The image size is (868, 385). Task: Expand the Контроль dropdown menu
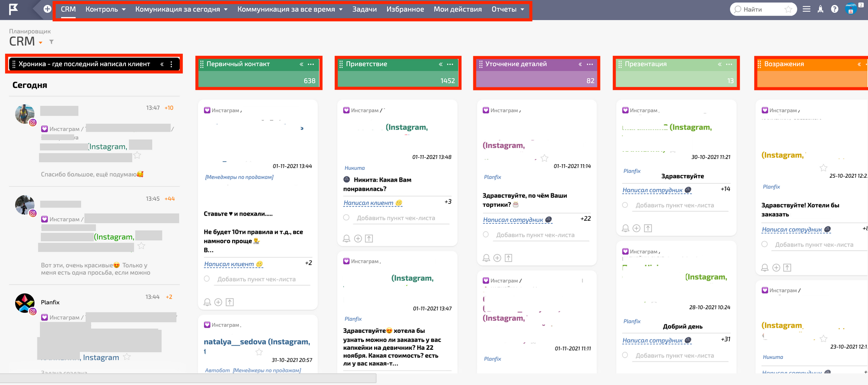105,9
